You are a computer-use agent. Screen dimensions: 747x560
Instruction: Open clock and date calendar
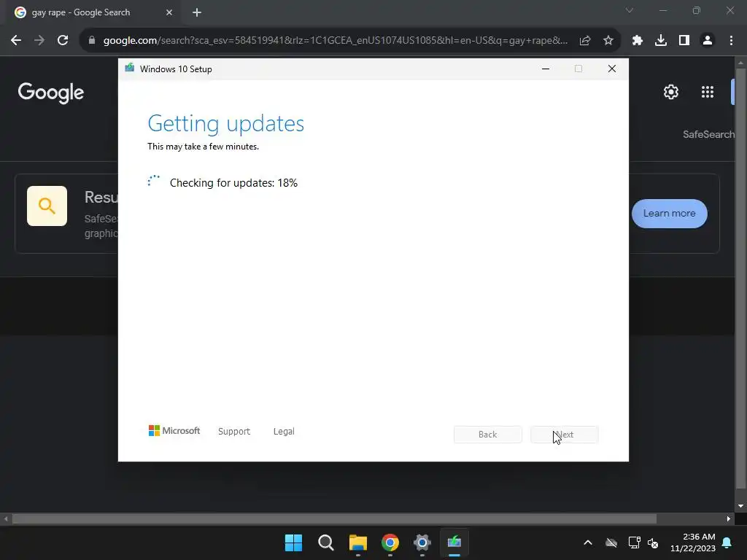click(693, 542)
